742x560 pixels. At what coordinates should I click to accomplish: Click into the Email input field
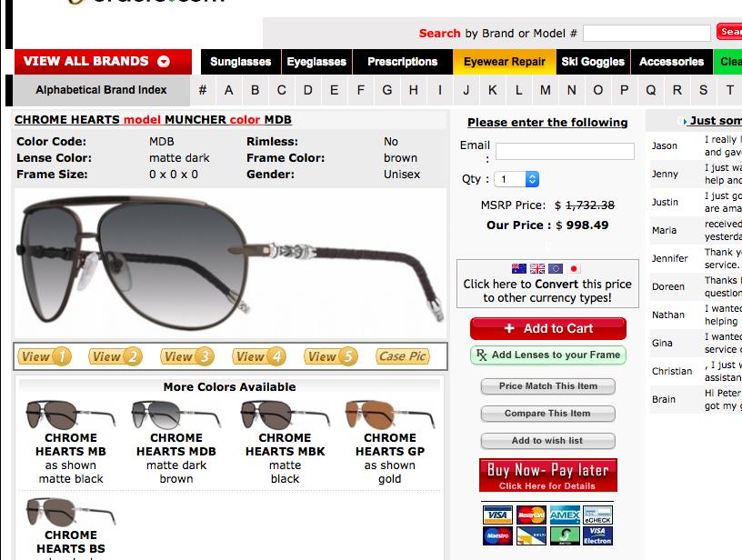[565, 151]
